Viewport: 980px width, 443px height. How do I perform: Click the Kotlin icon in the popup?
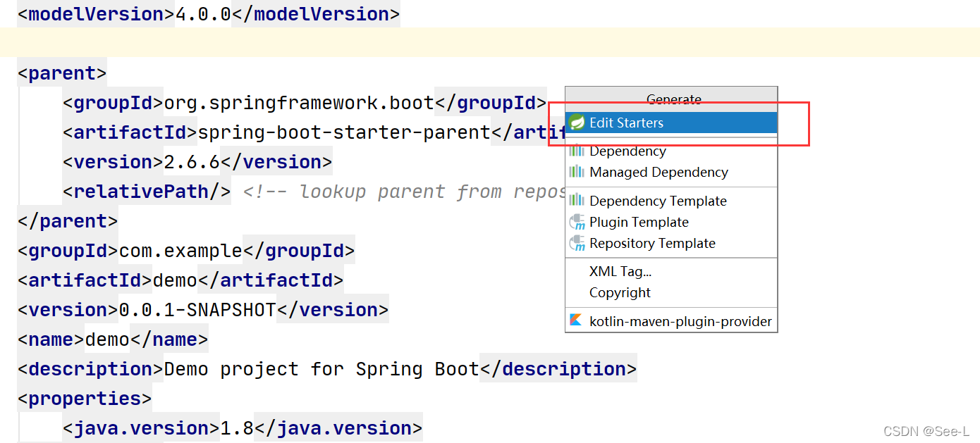pyautogui.click(x=577, y=321)
